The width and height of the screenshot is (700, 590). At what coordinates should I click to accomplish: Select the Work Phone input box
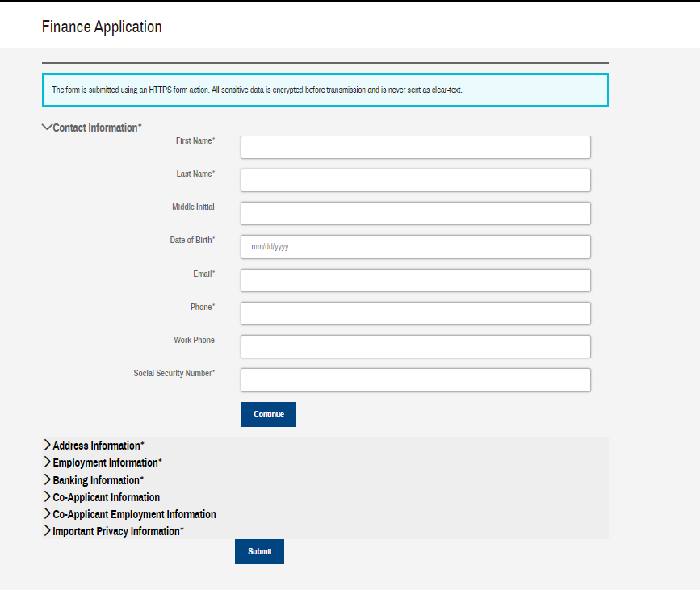(416, 346)
